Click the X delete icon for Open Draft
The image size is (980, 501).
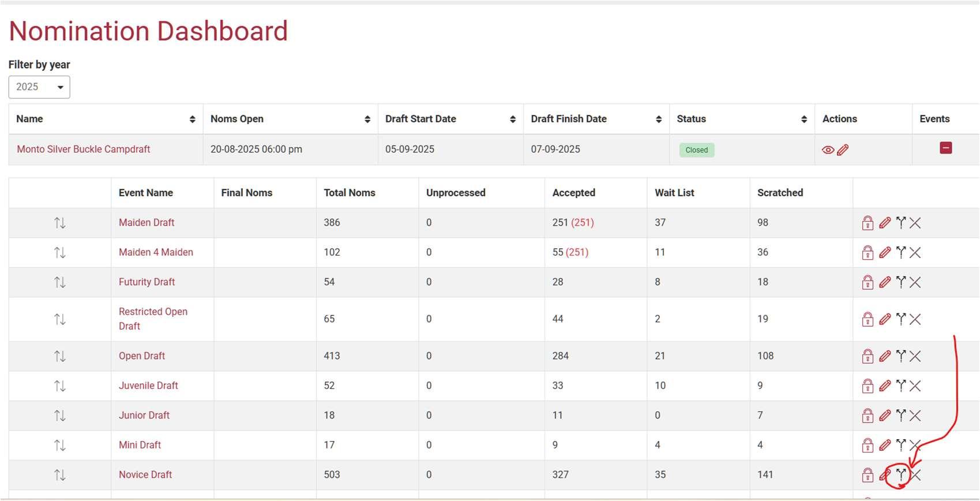click(x=915, y=356)
